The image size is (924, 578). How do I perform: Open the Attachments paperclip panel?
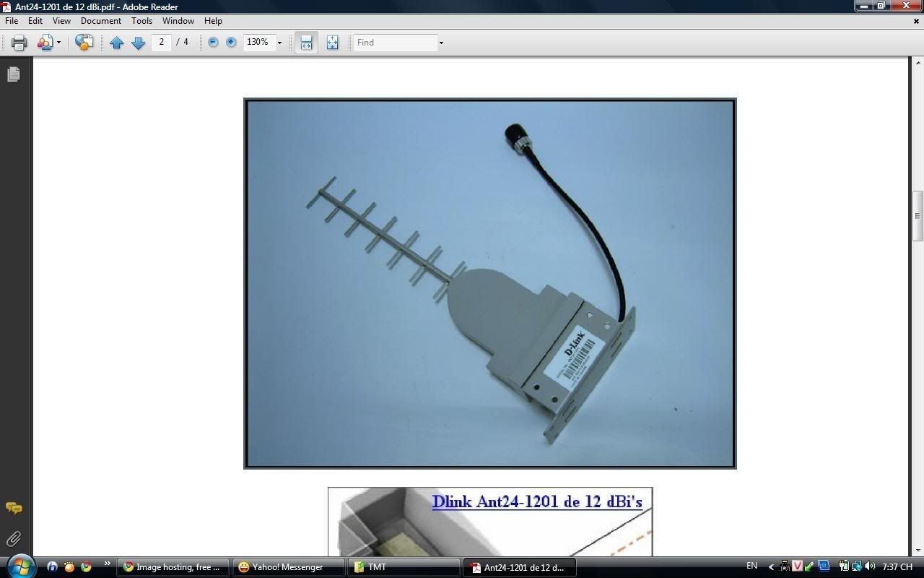[x=14, y=539]
